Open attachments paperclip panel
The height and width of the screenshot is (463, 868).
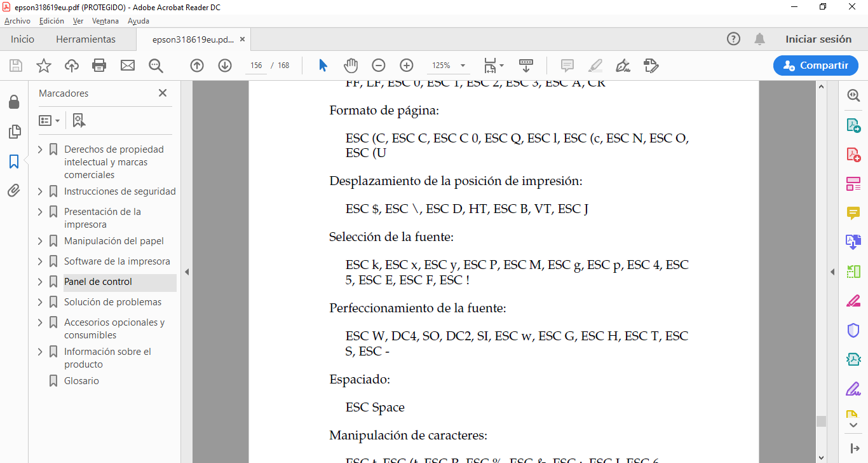(x=14, y=191)
